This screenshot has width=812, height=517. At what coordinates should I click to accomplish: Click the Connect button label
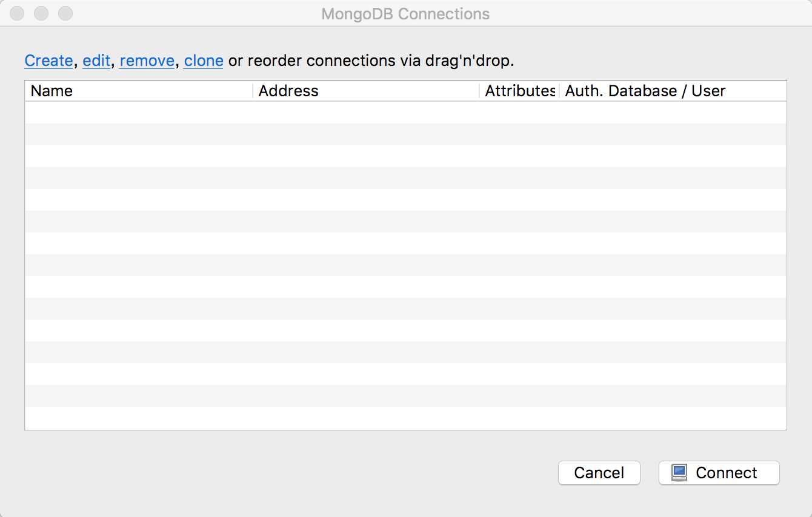pyautogui.click(x=726, y=473)
